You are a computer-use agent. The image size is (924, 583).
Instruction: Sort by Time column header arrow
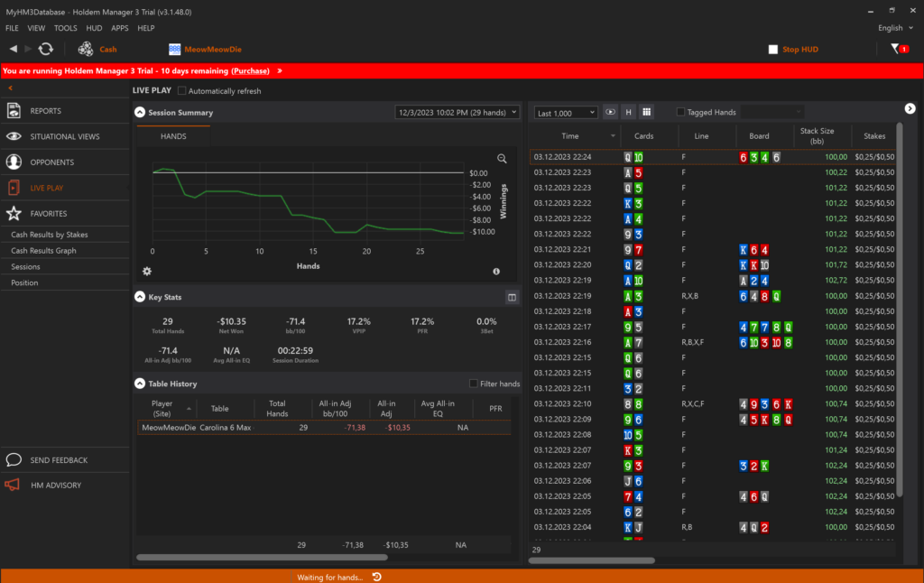click(x=613, y=136)
